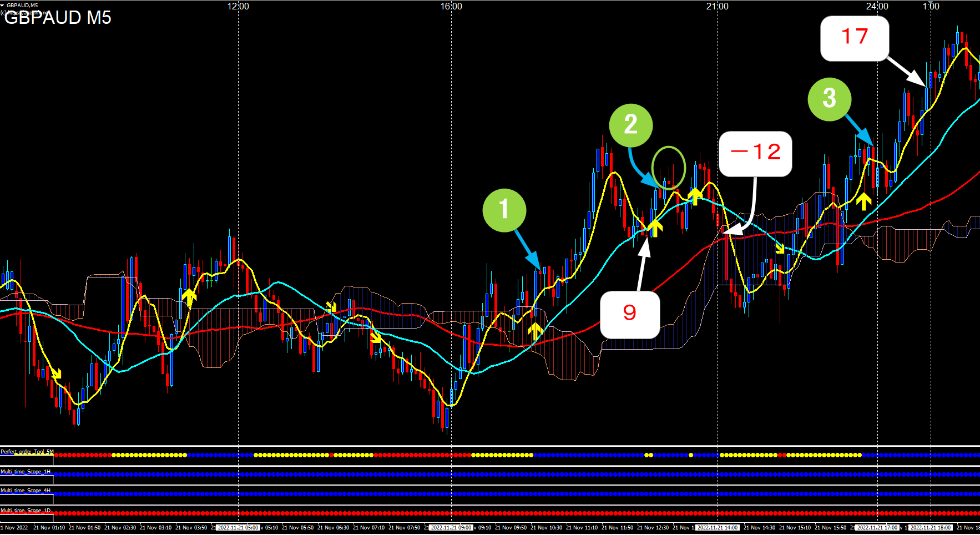Image resolution: width=980 pixels, height=535 pixels.
Task: Click the 2022.11.21 18:00 date box
Action: pyautogui.click(x=931, y=528)
